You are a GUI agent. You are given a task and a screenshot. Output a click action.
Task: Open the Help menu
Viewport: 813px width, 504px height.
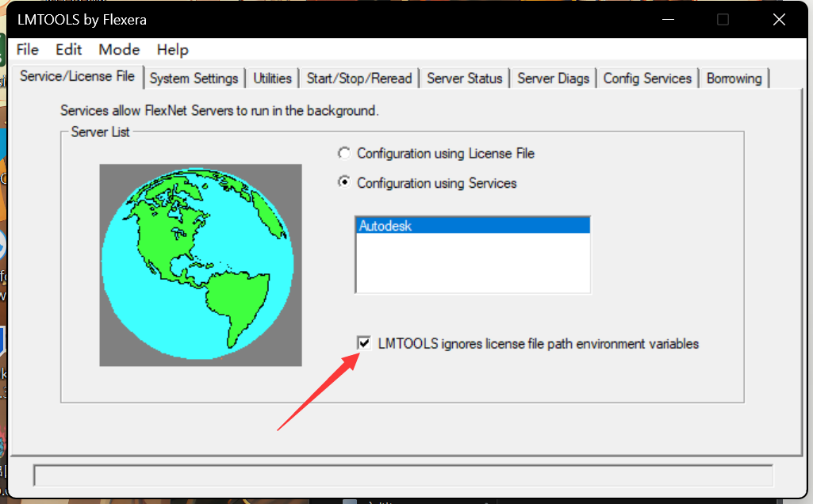coord(173,50)
